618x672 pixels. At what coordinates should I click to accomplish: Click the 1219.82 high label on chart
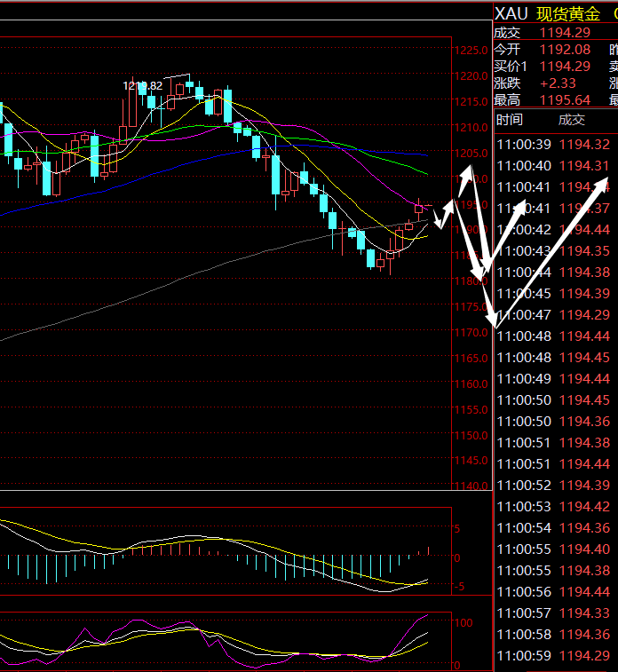[x=143, y=86]
